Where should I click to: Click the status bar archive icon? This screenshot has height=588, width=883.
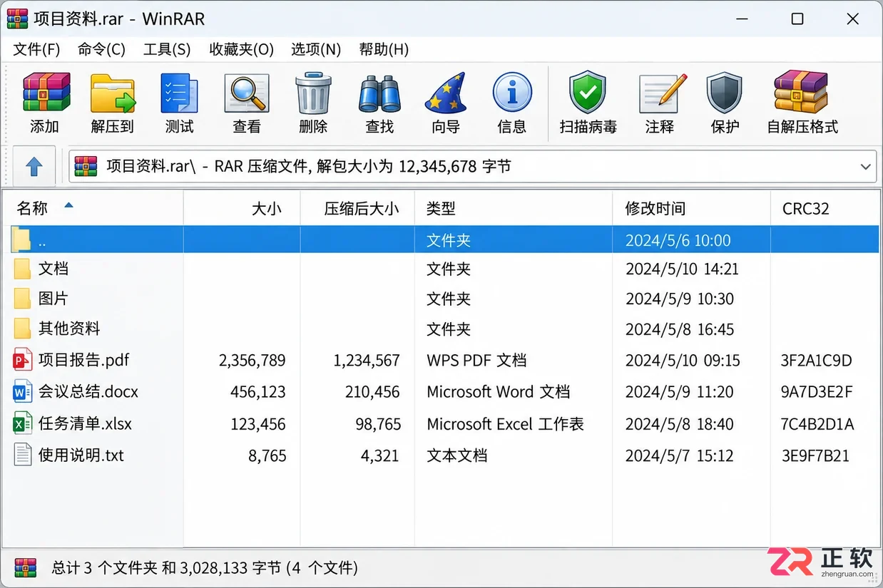26,568
